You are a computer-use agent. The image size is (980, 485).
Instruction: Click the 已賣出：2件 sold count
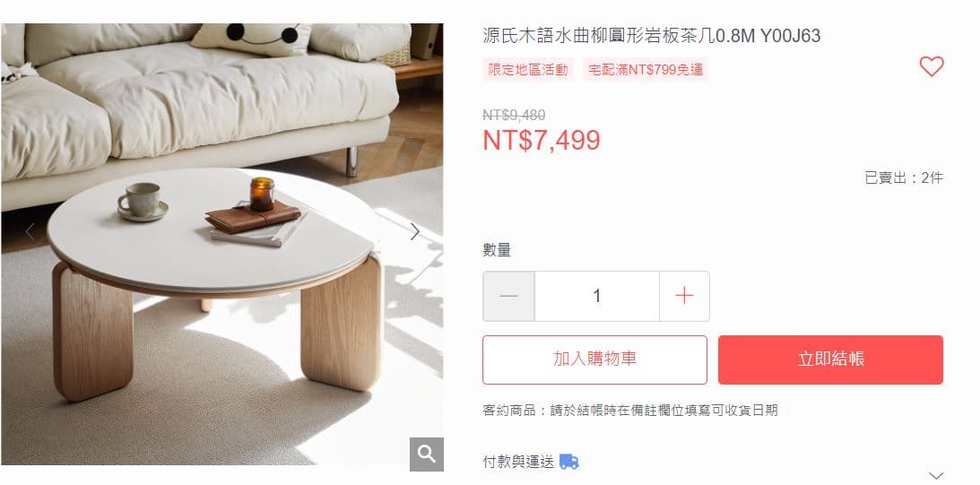pos(904,178)
